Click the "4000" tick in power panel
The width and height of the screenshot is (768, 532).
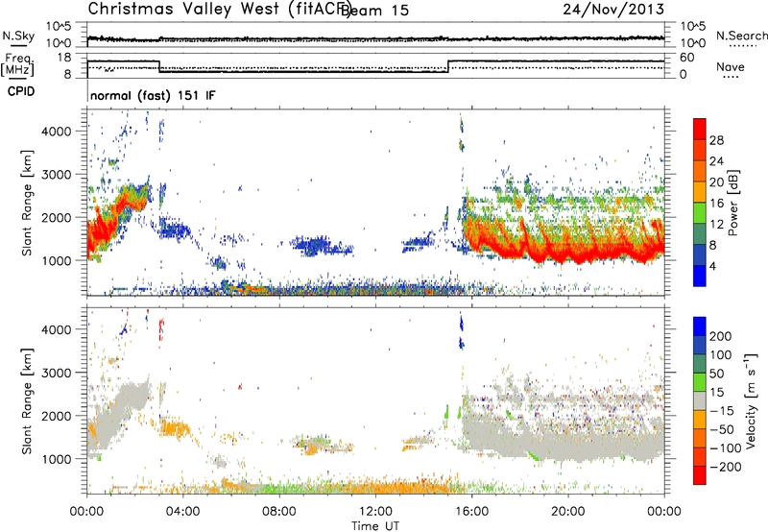(x=57, y=132)
